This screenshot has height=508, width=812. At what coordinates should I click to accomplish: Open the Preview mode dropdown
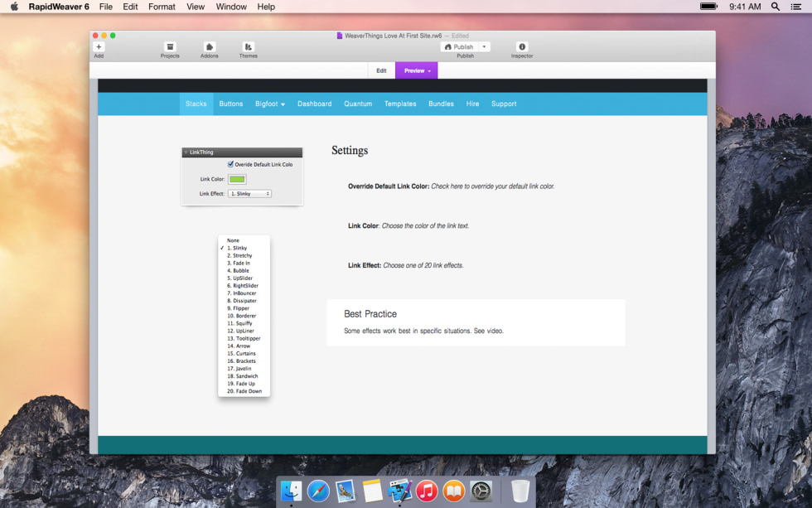[x=416, y=70]
